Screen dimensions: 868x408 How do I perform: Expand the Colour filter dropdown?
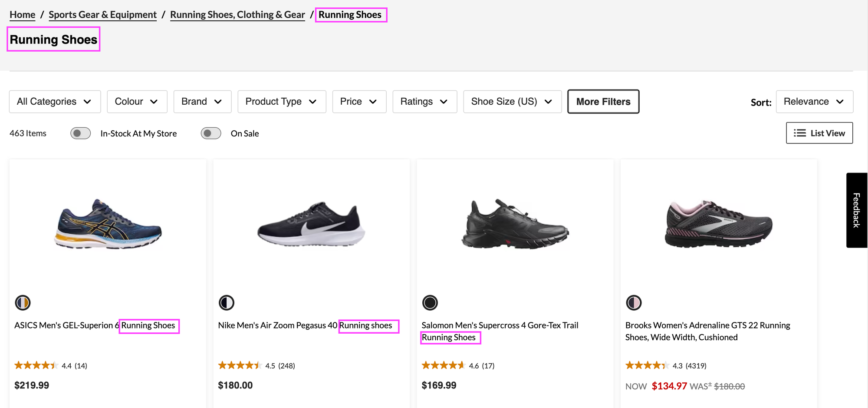137,101
